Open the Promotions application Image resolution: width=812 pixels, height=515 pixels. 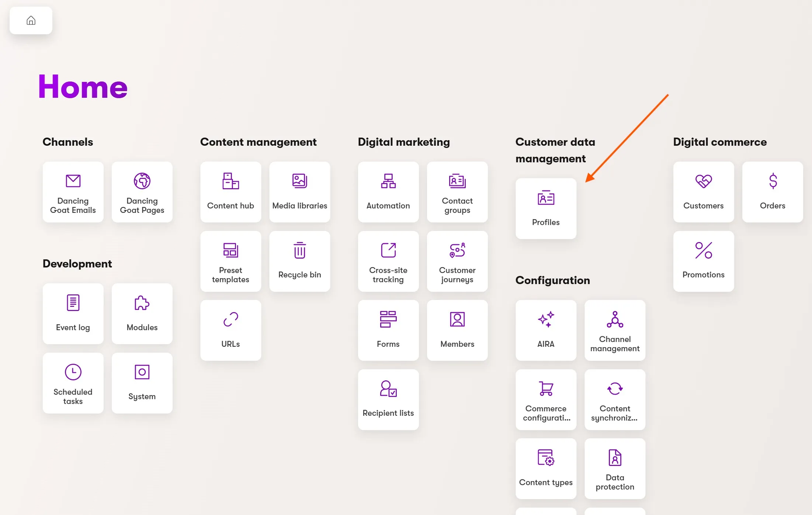[703, 261]
